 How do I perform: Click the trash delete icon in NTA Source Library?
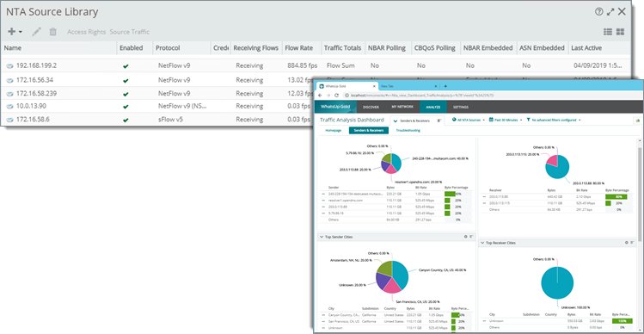[x=53, y=32]
